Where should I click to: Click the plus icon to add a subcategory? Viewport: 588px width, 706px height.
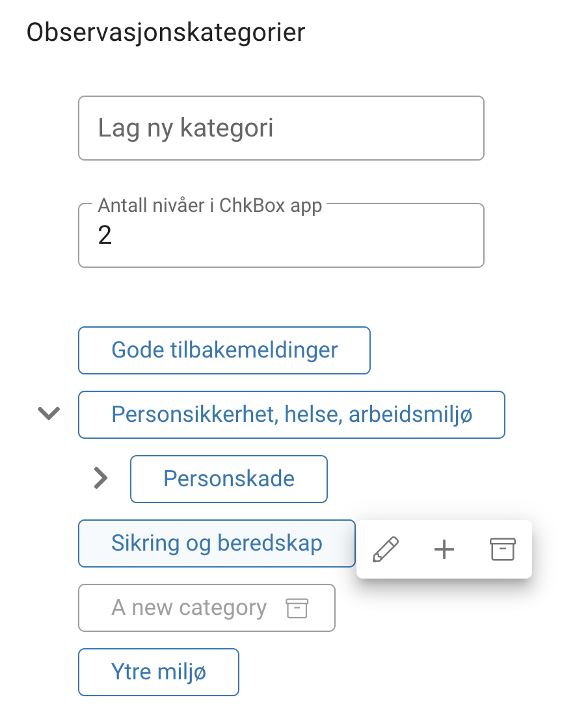pos(444,549)
